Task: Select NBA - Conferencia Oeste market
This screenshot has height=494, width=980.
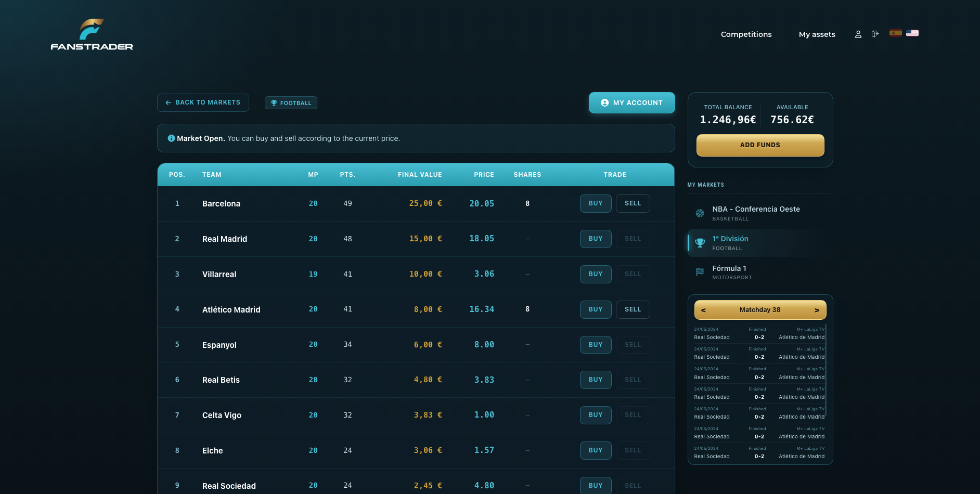Action: pos(760,213)
